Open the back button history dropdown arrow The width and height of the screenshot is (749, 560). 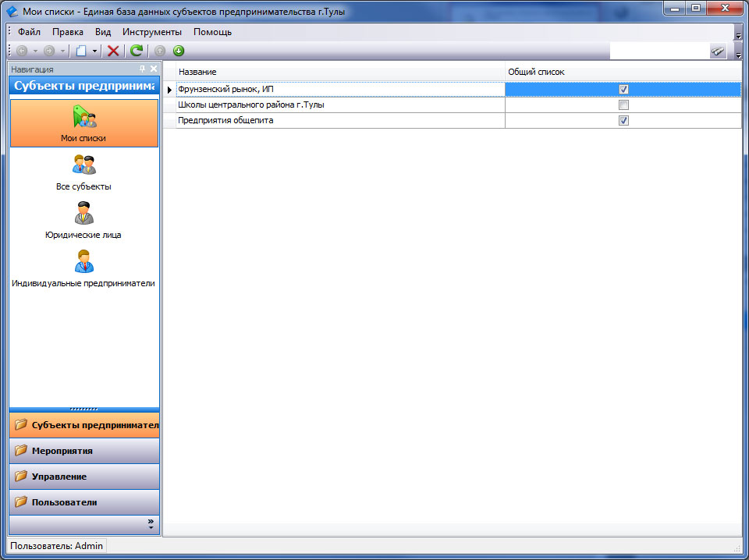[35, 51]
